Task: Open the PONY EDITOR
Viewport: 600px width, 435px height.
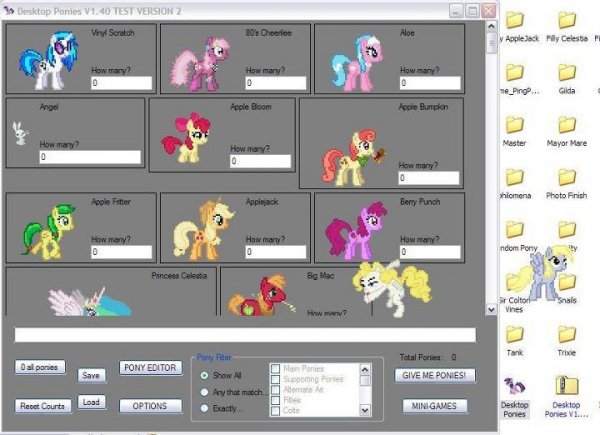Action: pos(150,368)
